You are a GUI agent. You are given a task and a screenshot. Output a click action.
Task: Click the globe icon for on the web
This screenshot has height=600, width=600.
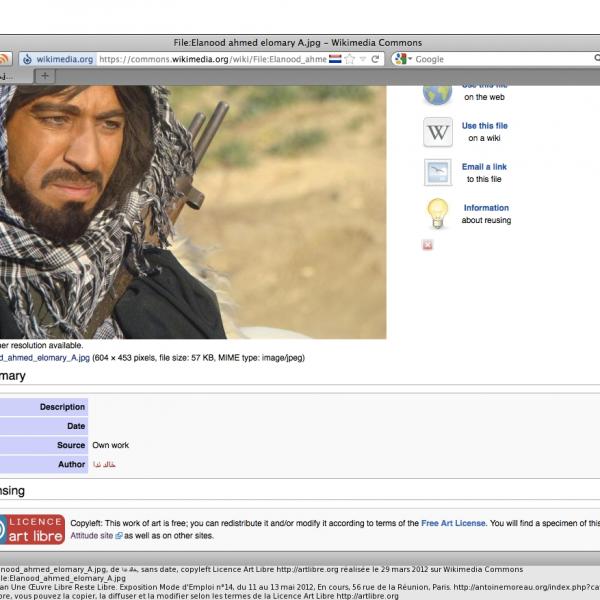(437, 94)
